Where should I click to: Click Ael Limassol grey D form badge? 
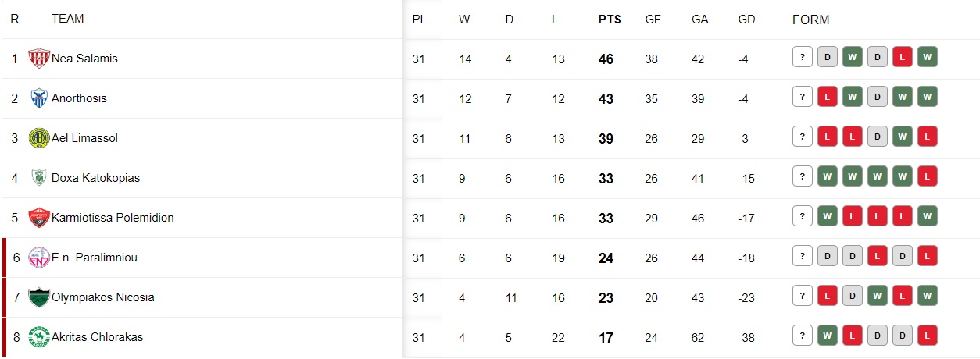pyautogui.click(x=878, y=137)
